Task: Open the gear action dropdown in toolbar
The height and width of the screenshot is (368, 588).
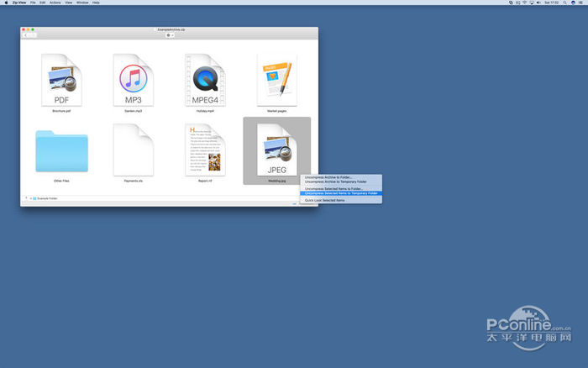Action: click(170, 35)
